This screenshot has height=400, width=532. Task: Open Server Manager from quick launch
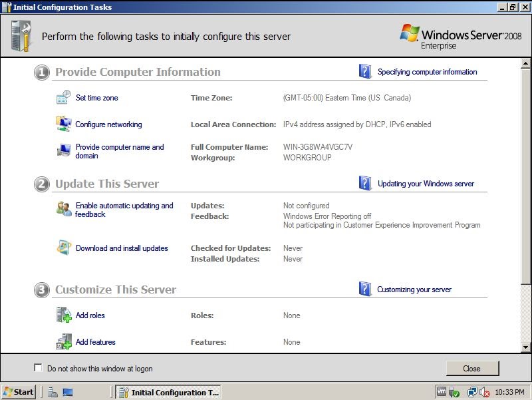pyautogui.click(x=53, y=392)
